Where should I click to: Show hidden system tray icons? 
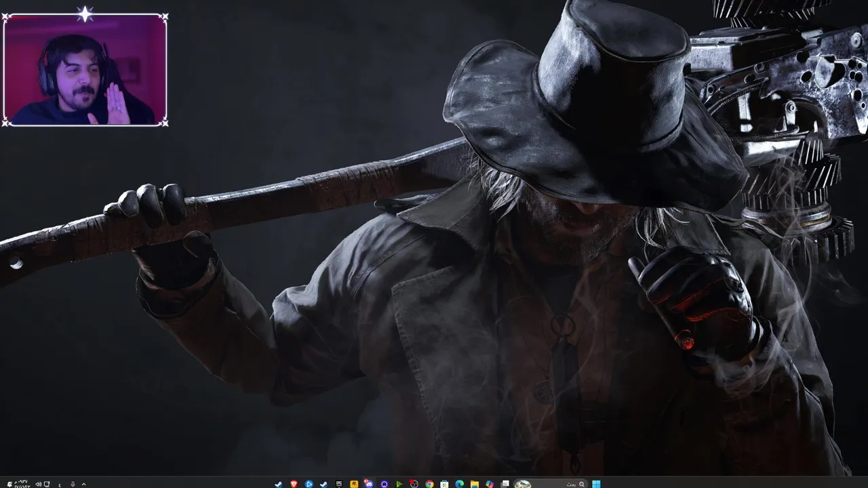pos(83,484)
